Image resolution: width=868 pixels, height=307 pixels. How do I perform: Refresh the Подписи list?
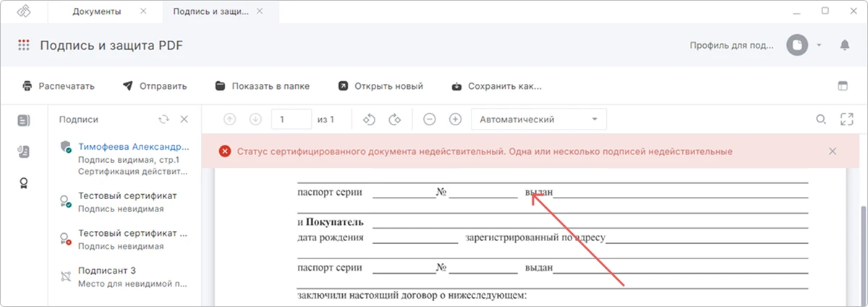pyautogui.click(x=163, y=119)
